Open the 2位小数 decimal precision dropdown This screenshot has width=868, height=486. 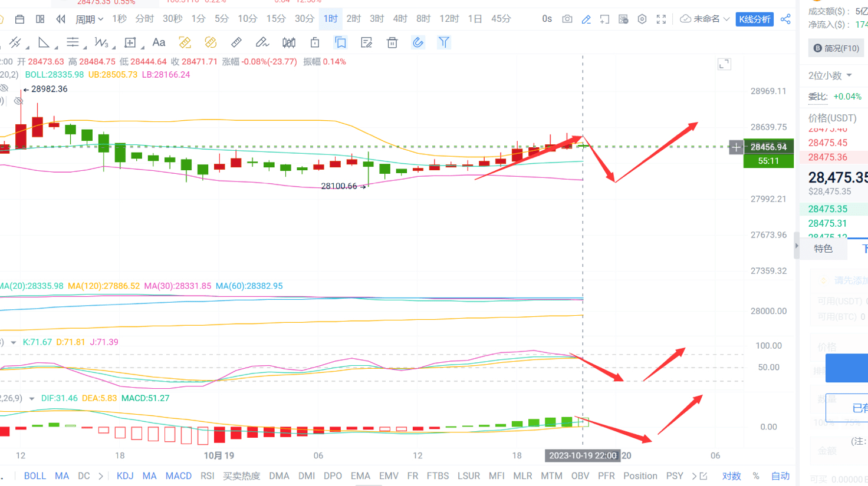click(x=828, y=75)
